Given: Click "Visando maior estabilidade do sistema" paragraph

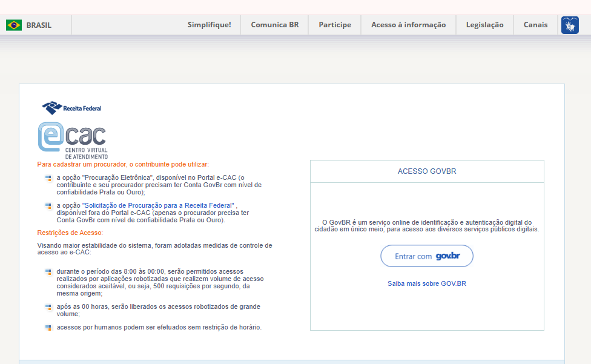Looking at the screenshot, I should (154, 249).
